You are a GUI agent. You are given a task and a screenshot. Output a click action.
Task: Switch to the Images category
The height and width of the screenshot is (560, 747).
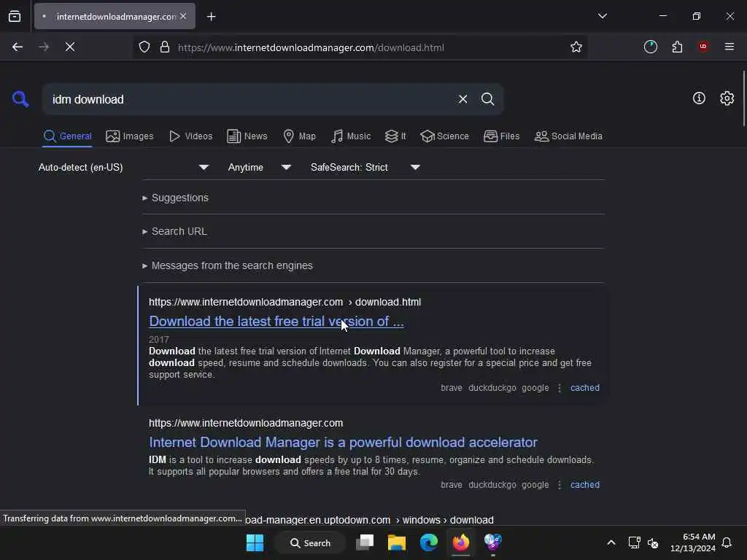[130, 136]
